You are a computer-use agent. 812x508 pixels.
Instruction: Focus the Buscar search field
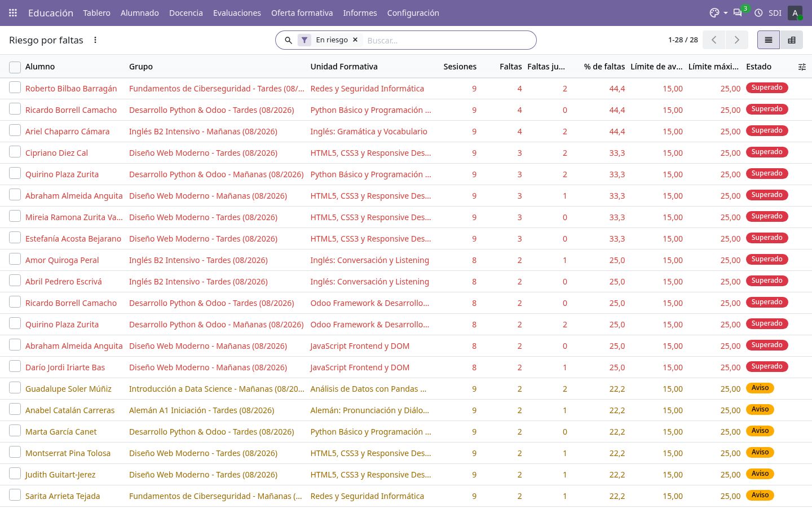pos(447,40)
